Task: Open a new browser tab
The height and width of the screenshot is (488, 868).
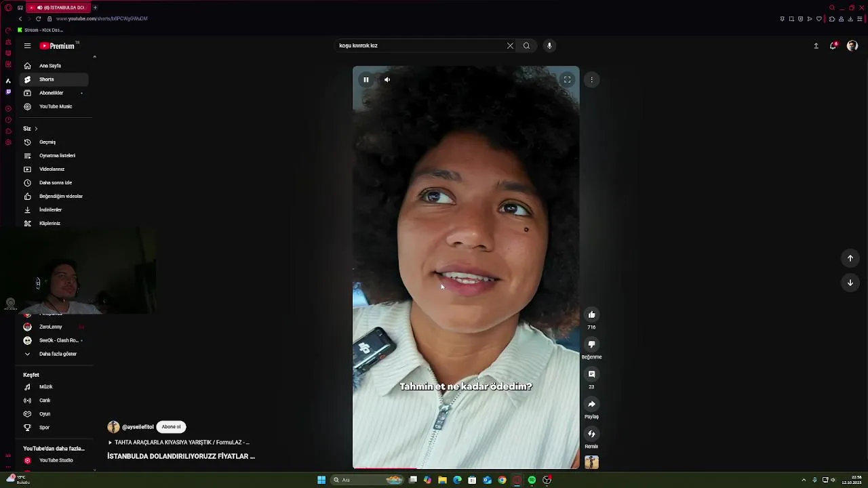Action: pyautogui.click(x=95, y=7)
